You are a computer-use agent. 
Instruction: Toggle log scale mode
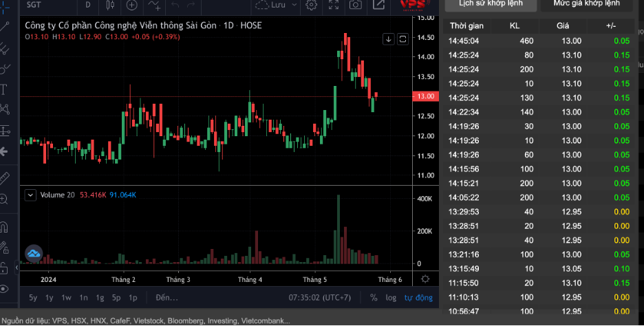[391, 298]
